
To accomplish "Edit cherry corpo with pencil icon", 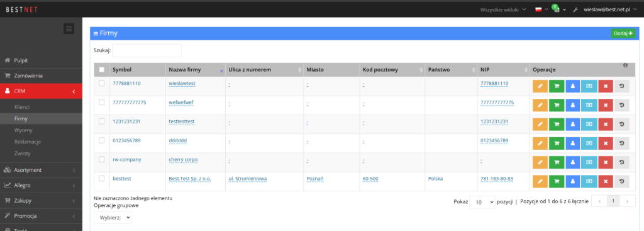I will point(540,162).
